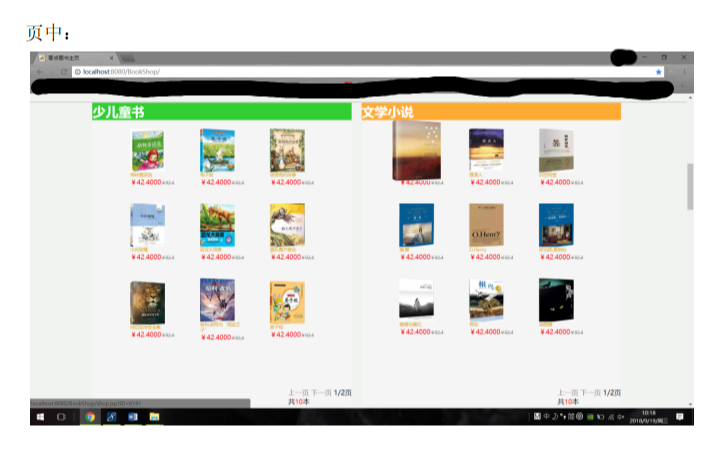Click the browser reload icon
This screenshot has width=720, height=450.
point(63,72)
